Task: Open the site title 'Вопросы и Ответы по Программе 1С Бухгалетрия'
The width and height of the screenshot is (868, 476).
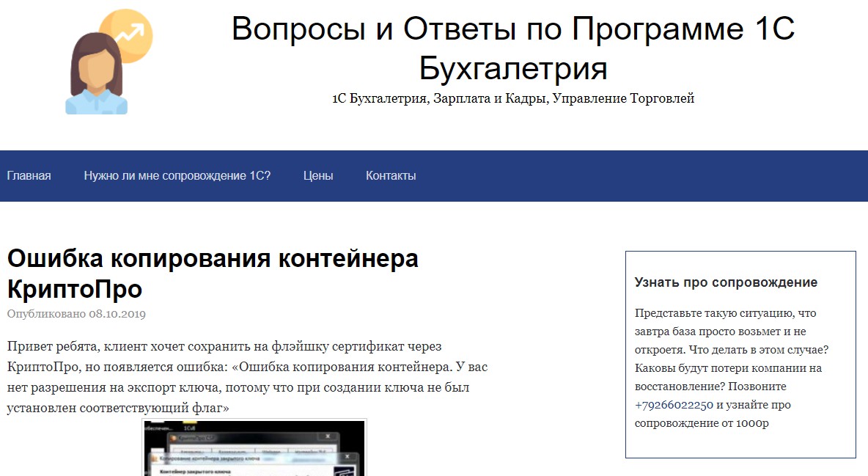Action: tap(512, 48)
